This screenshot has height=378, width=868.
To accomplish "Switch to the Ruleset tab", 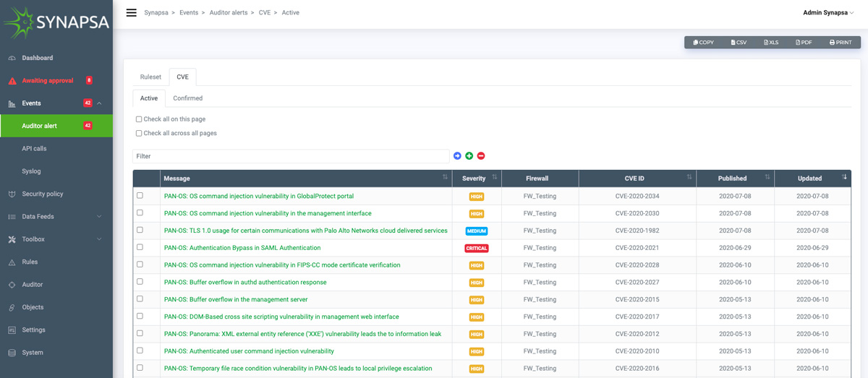I will [150, 77].
